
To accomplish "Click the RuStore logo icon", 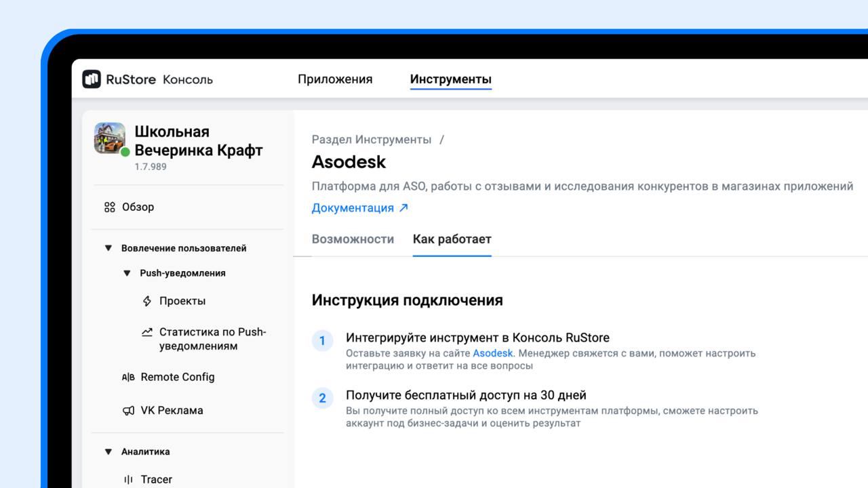I will pyautogui.click(x=92, y=79).
